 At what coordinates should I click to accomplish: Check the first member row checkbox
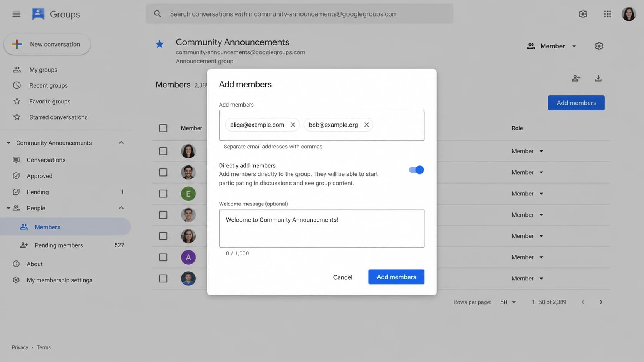(x=163, y=151)
